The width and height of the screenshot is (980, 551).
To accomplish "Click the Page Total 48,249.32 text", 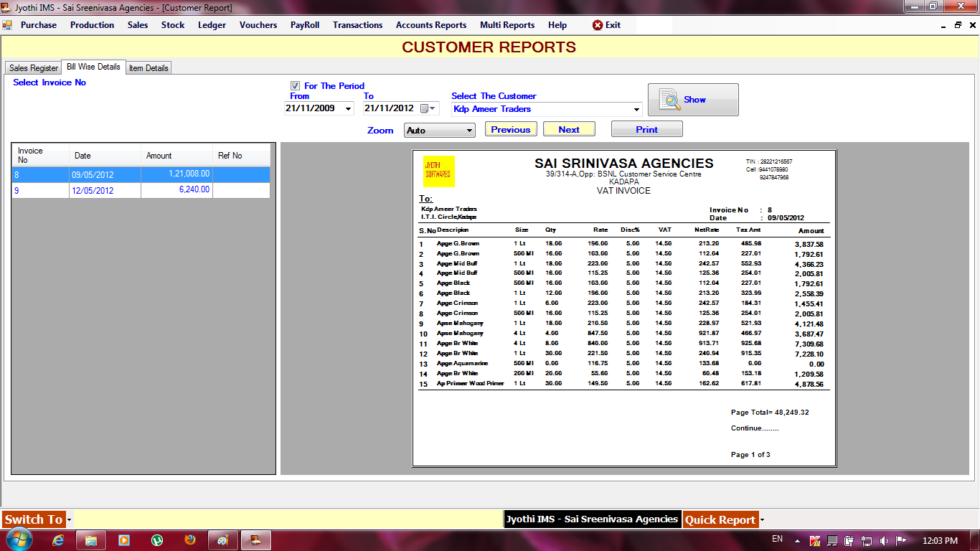I will pos(770,413).
